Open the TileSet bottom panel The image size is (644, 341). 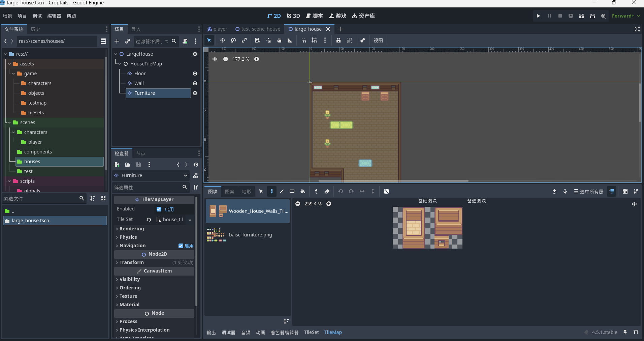311,332
